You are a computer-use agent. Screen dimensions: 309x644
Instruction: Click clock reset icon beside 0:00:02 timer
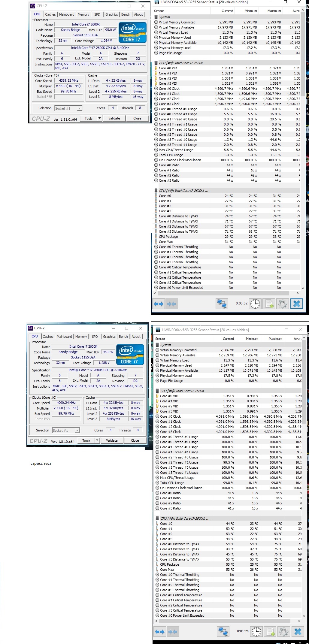255,304
